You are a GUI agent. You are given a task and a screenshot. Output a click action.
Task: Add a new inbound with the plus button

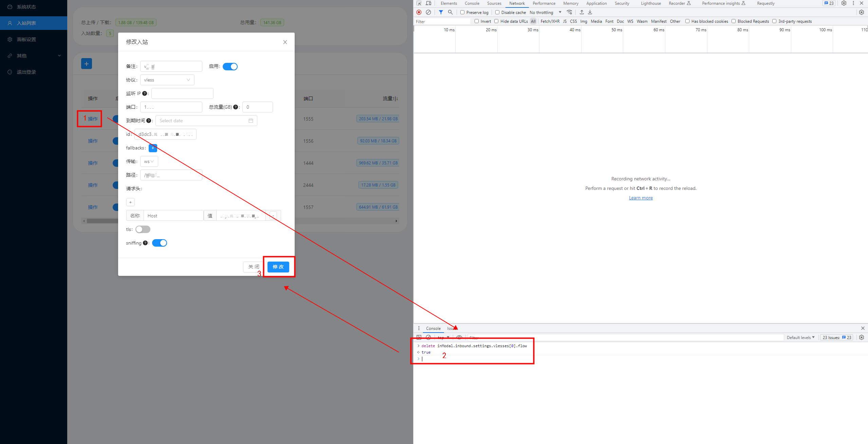[87, 64]
